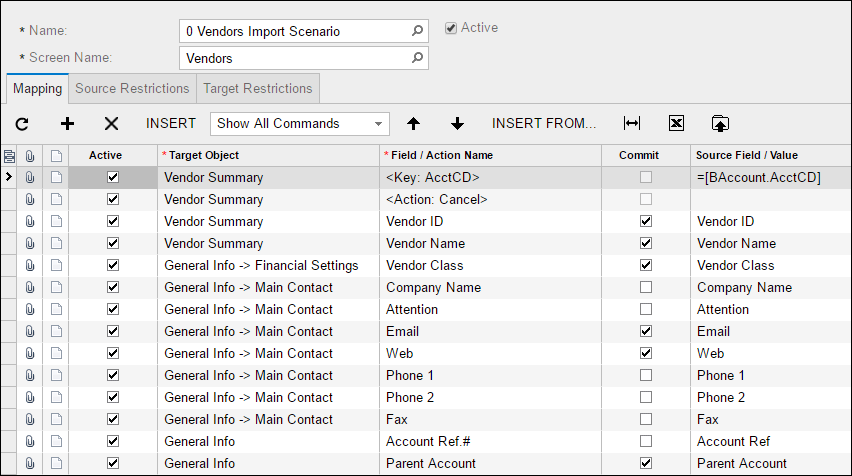Click attachment icon in column header
This screenshot has width=852, height=476.
[x=30, y=156]
